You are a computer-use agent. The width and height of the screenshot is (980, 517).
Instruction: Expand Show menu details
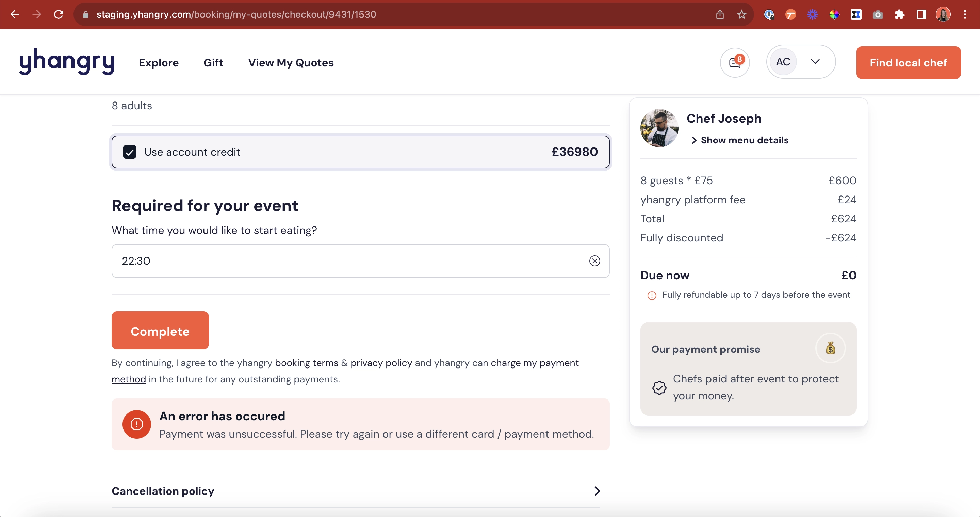pos(739,140)
